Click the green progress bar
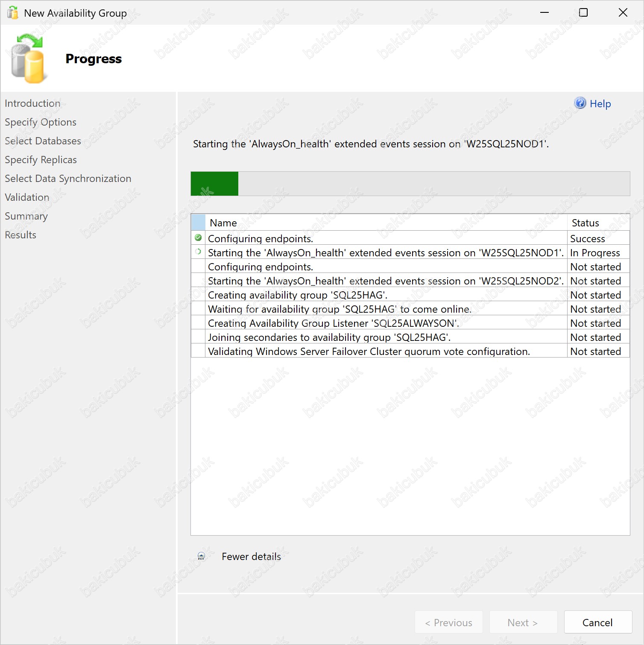644x645 pixels. (x=214, y=184)
